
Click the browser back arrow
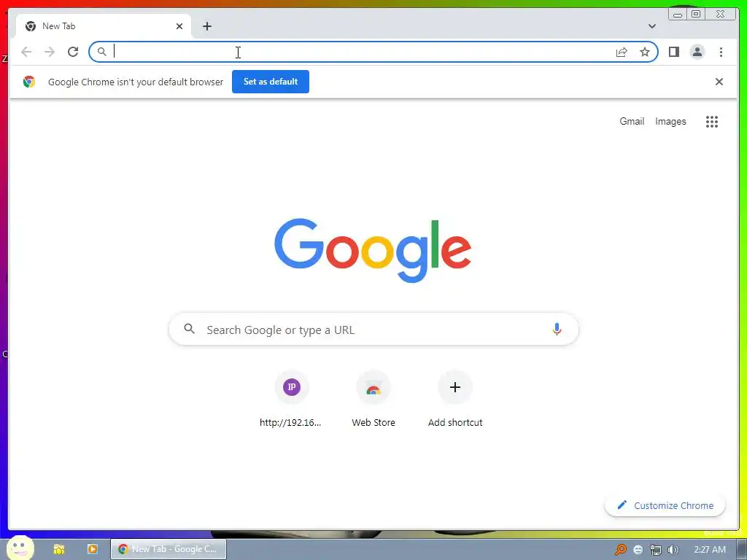click(26, 52)
